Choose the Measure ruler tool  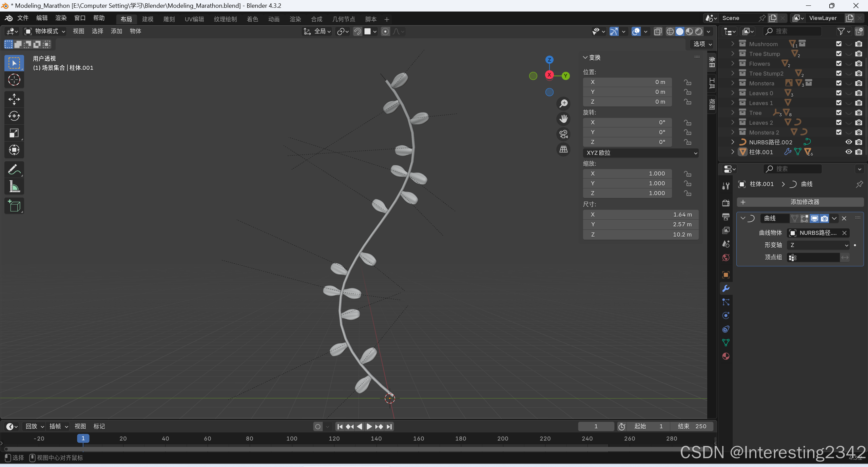coord(14,186)
